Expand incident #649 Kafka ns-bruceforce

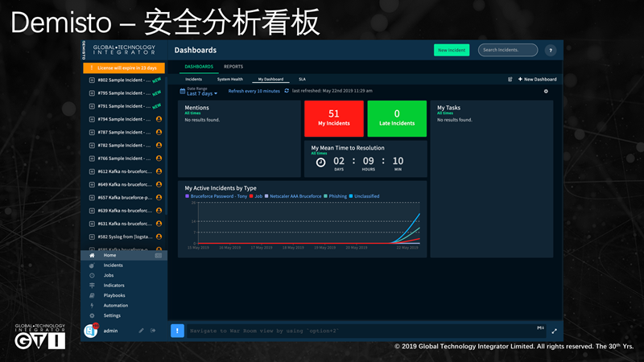pyautogui.click(x=92, y=184)
